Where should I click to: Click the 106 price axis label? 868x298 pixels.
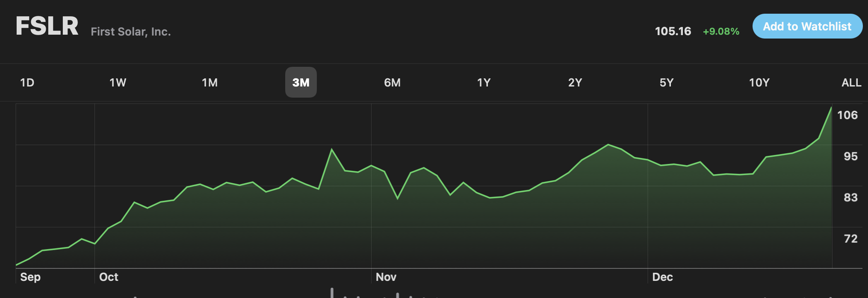pyautogui.click(x=847, y=115)
